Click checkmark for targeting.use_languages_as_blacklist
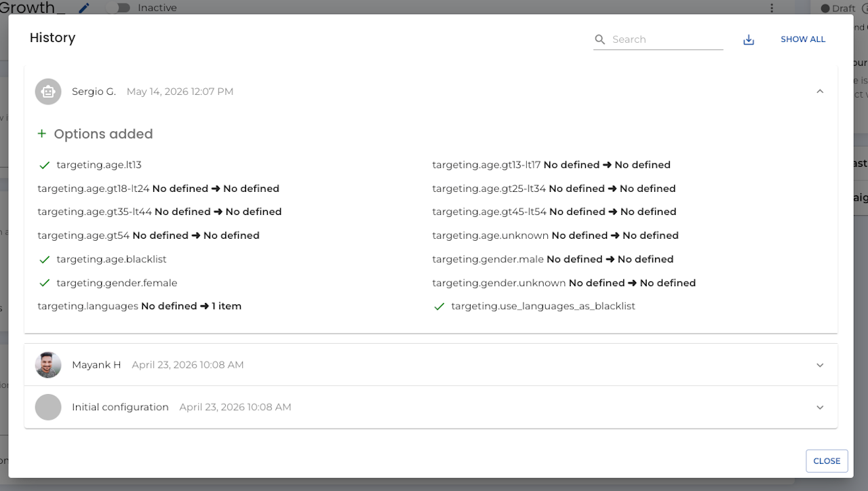Viewport: 868px width, 491px height. coord(439,307)
